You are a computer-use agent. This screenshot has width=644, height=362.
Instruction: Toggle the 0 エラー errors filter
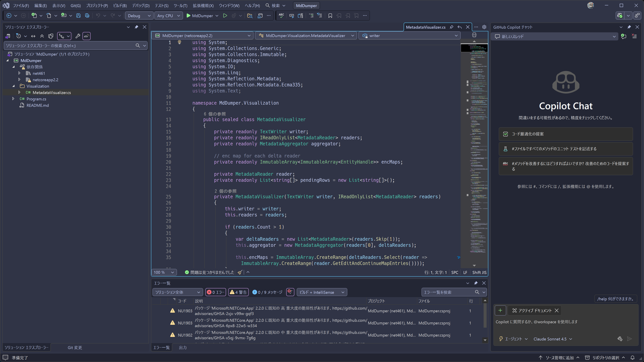[216, 292]
